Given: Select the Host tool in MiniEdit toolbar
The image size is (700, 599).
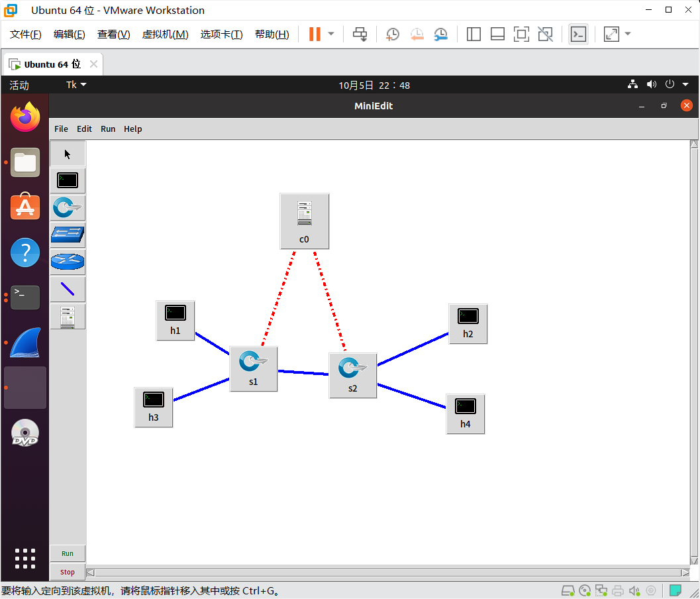Looking at the screenshot, I should coord(68,180).
